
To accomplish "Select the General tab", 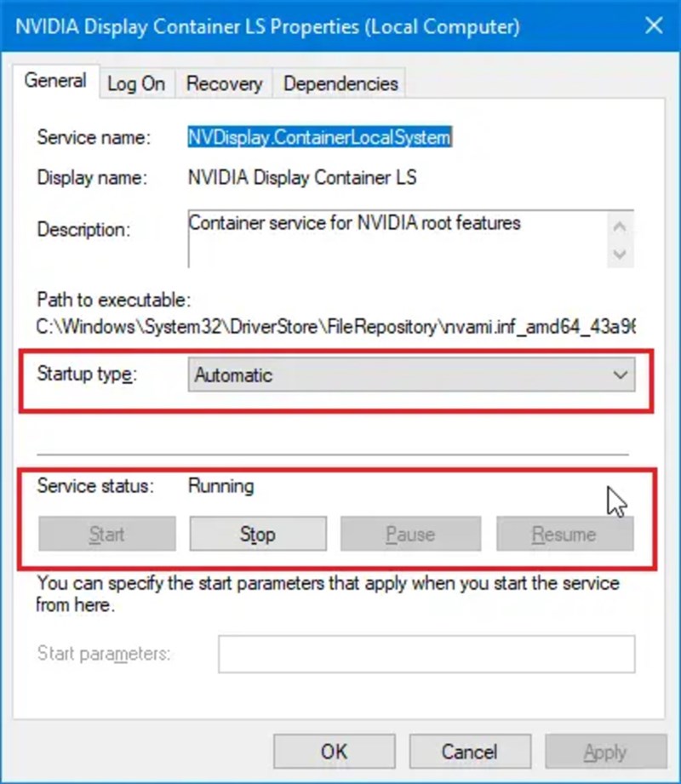I will coord(54,80).
